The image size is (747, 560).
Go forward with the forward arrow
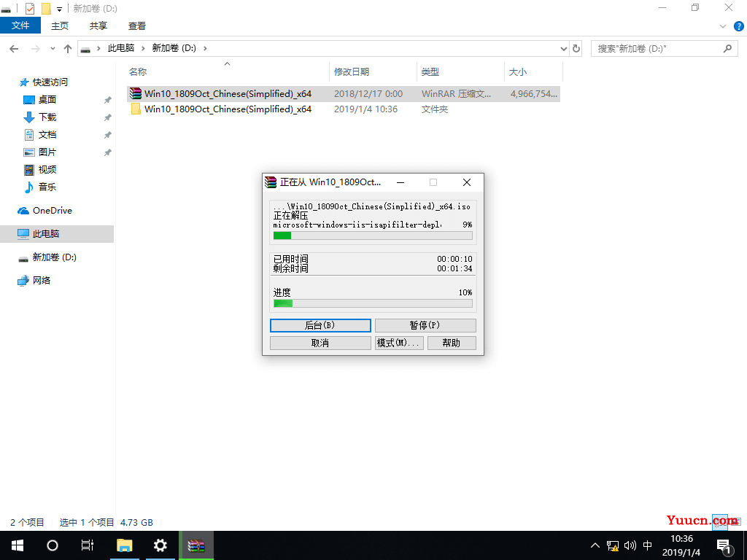click(x=35, y=49)
